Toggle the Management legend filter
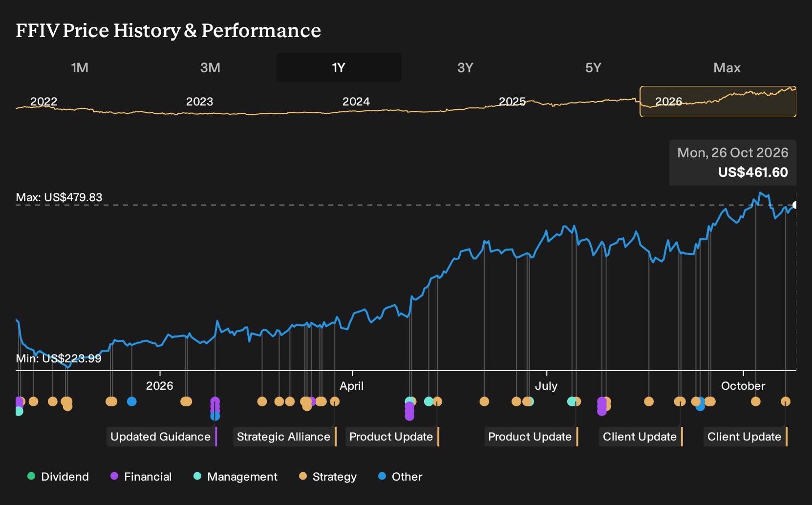The width and height of the screenshot is (812, 505). click(x=235, y=476)
